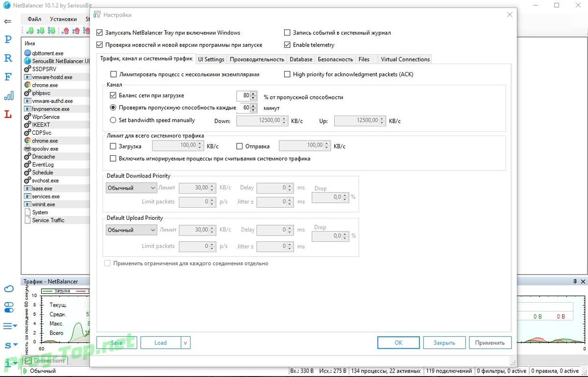Screen dimensions: 588x377
Task: Switch to Database tab
Action: pyautogui.click(x=301, y=59)
